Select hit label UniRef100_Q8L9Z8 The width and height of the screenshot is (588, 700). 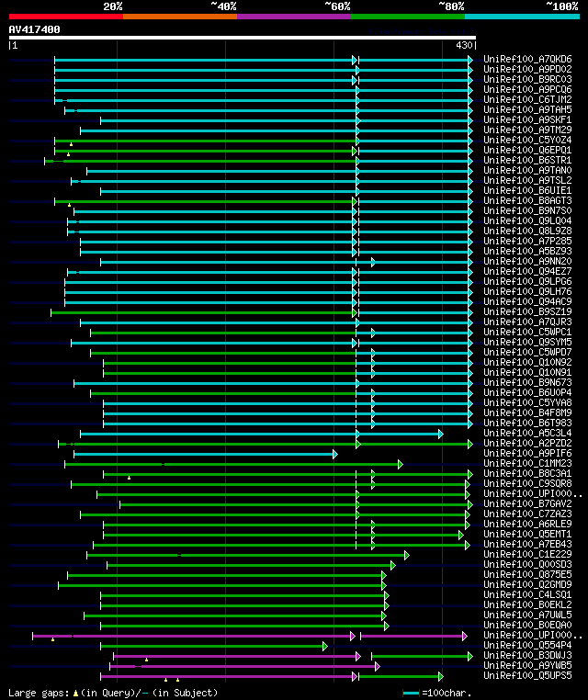pyautogui.click(x=527, y=231)
